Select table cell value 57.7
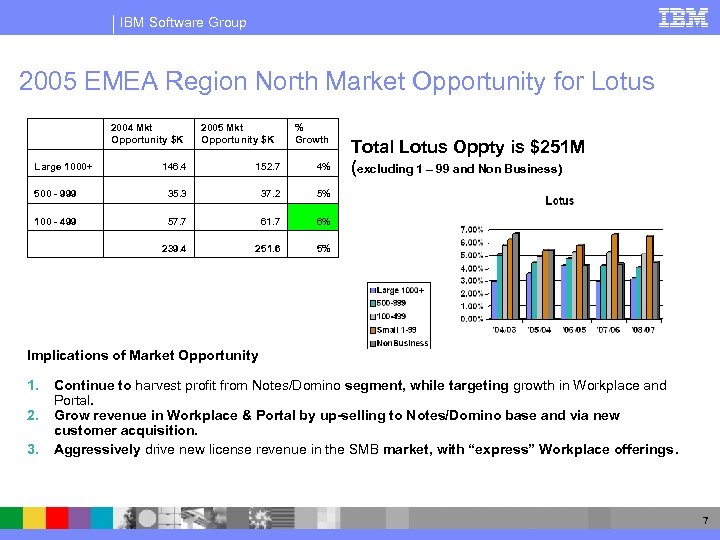 [177, 221]
